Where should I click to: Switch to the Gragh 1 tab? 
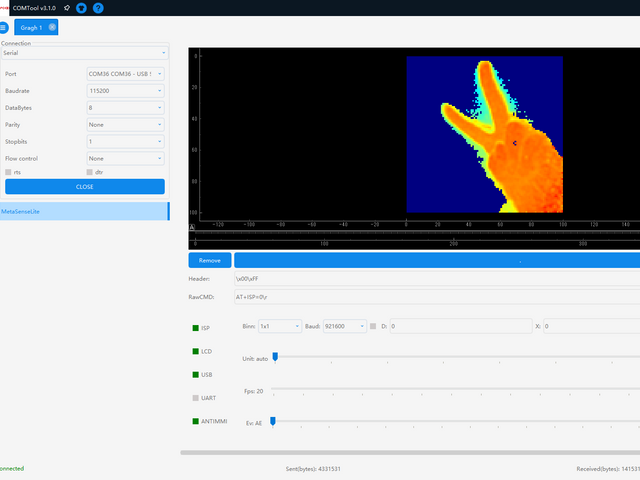pyautogui.click(x=32, y=27)
